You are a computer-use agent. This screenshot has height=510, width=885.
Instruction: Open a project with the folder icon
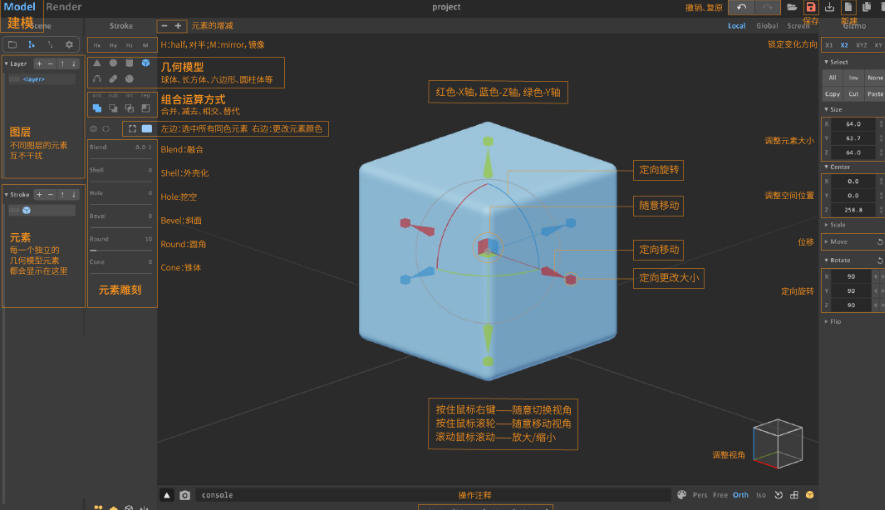click(x=792, y=7)
